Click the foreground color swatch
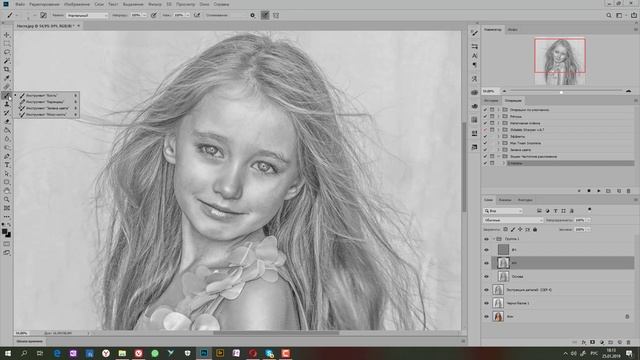Screen dimensions: 640x360 pyautogui.click(x=4, y=232)
